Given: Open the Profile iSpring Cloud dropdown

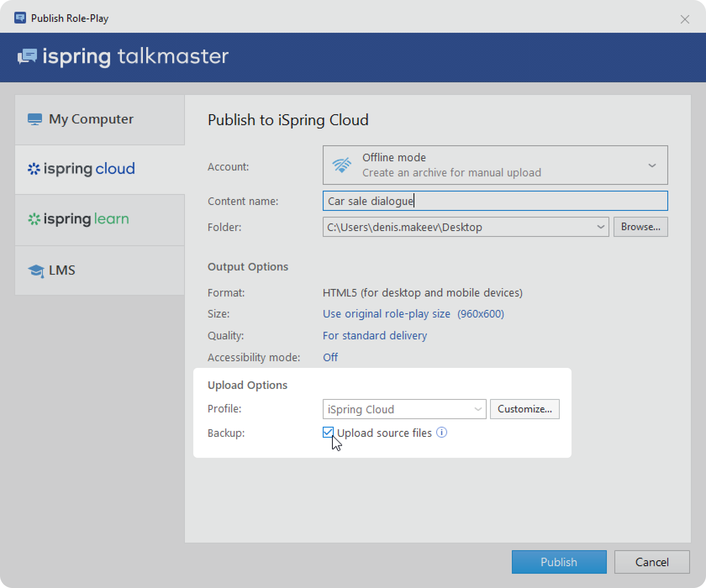Looking at the screenshot, I should [x=404, y=409].
